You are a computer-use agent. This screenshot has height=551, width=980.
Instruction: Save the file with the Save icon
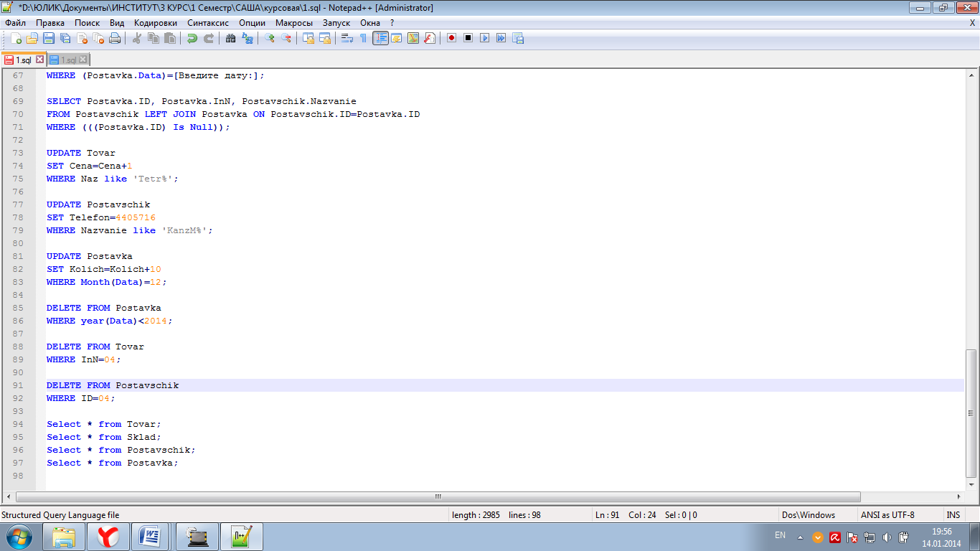point(49,38)
